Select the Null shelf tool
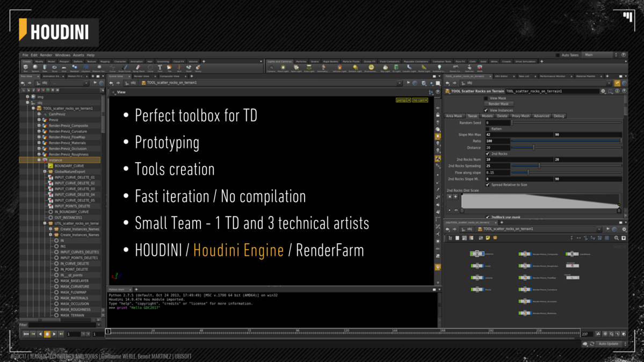644x362 pixels. pos(179,68)
